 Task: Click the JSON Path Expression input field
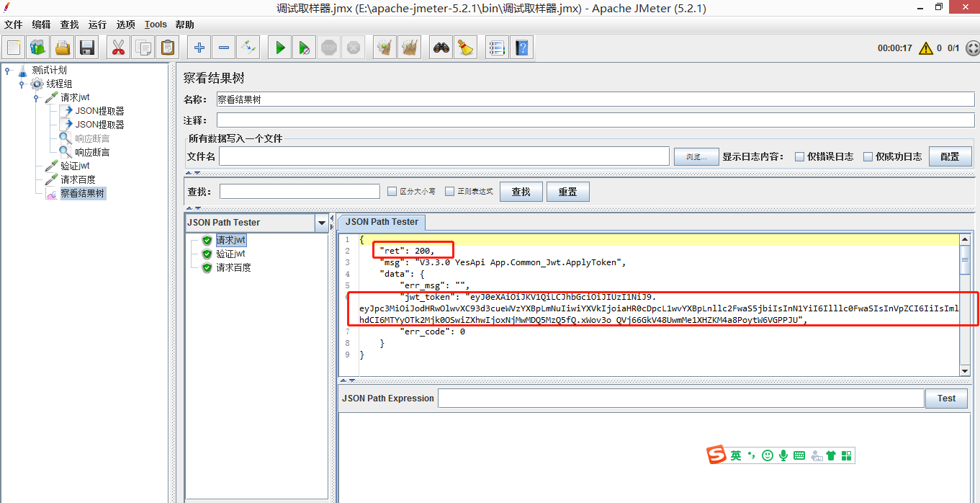click(x=680, y=399)
